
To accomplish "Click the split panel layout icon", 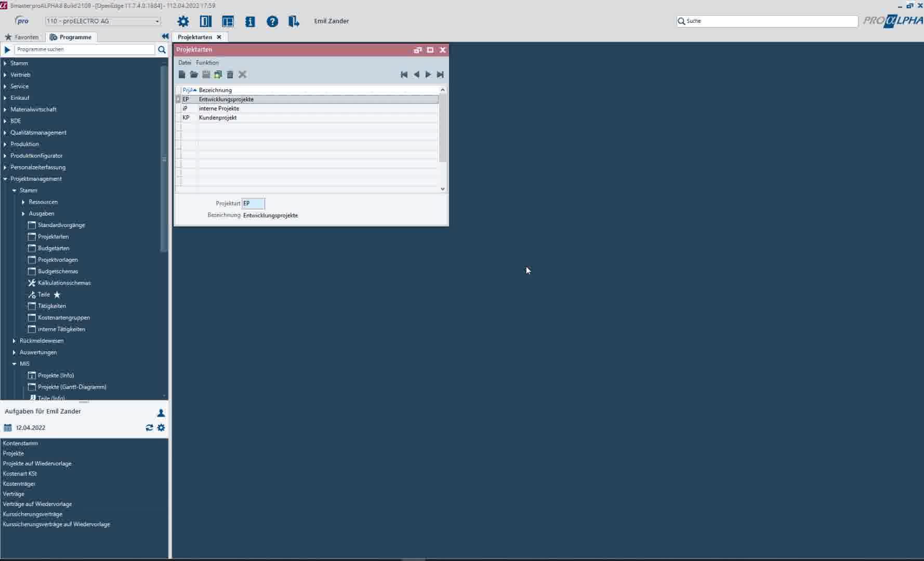I will tap(206, 21).
